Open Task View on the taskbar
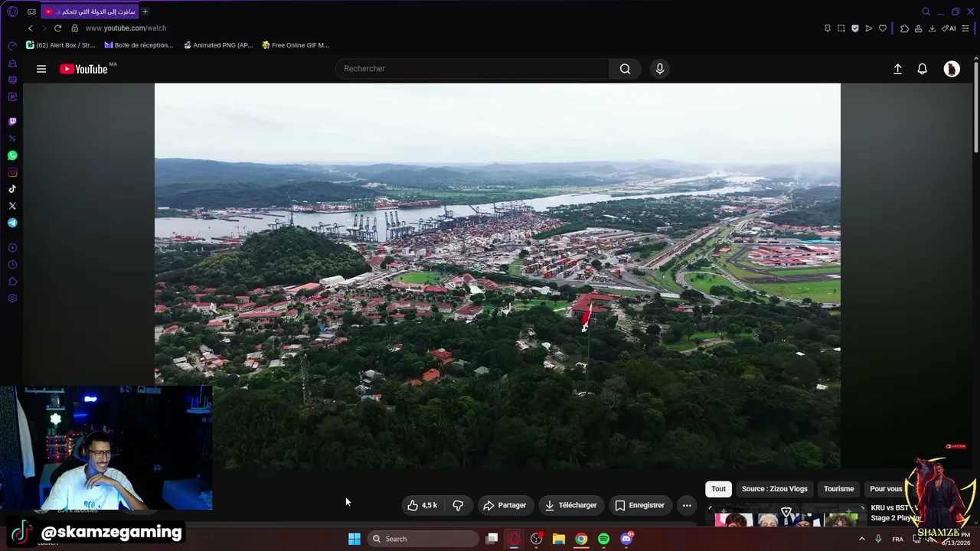 point(492,539)
